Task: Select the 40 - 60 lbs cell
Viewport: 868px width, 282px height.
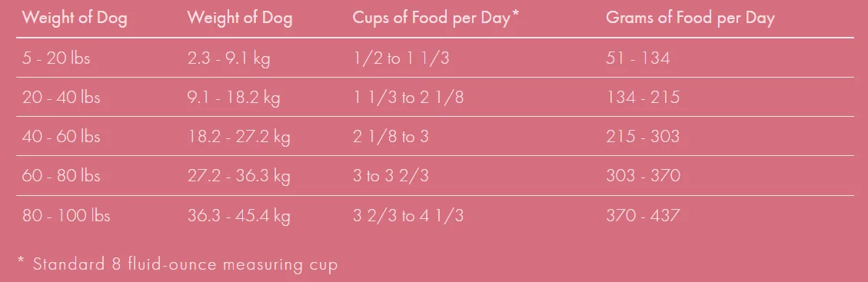Action: 61,137
